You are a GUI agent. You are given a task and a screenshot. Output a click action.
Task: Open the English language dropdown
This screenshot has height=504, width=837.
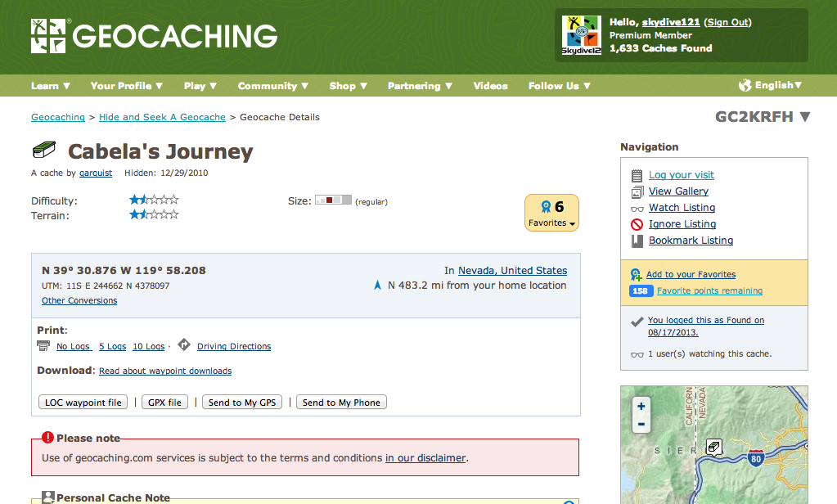(778, 85)
